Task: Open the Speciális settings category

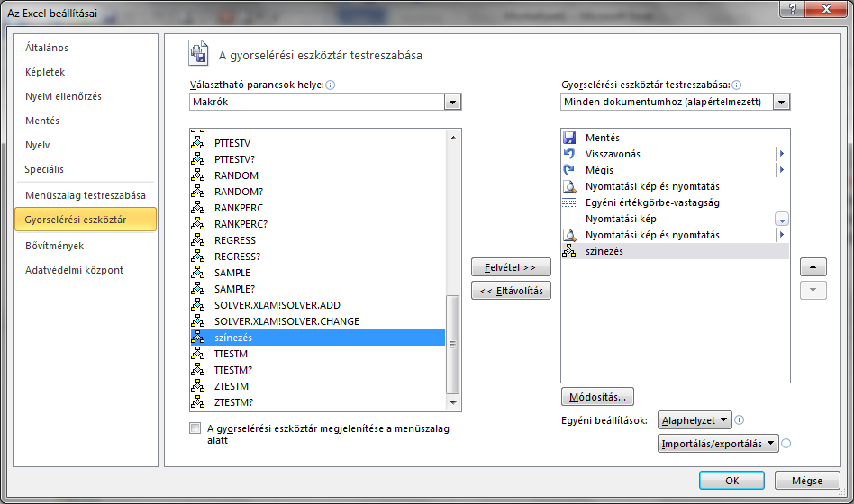Action: click(44, 169)
